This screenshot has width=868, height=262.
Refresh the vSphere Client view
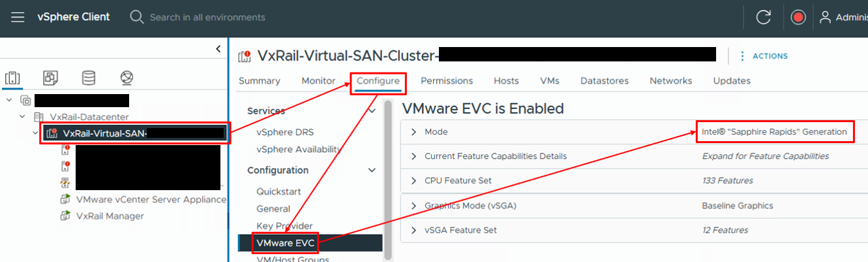tap(764, 18)
